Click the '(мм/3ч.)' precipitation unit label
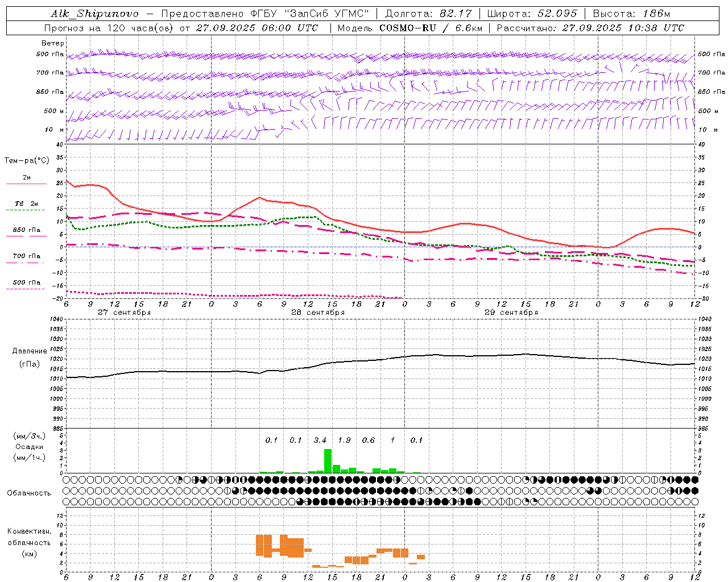Screen dimensions: 728x582 click(29, 436)
